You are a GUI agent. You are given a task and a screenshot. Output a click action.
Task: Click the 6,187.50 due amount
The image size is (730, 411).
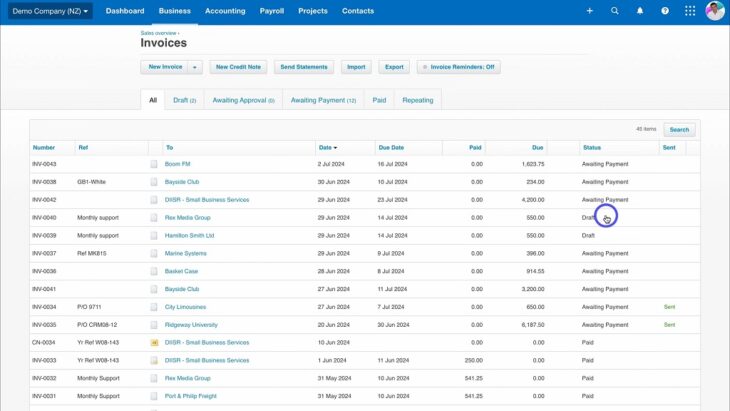click(x=533, y=325)
